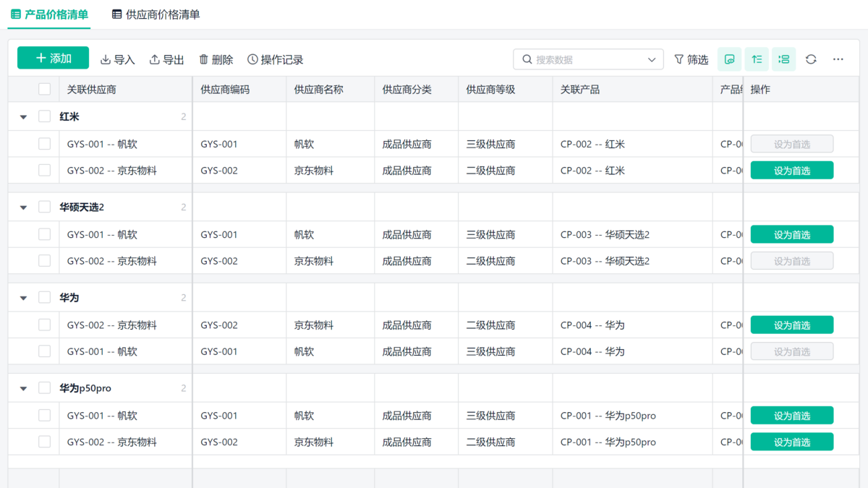
Task: Check the 红米 group checkbox
Action: (x=45, y=116)
